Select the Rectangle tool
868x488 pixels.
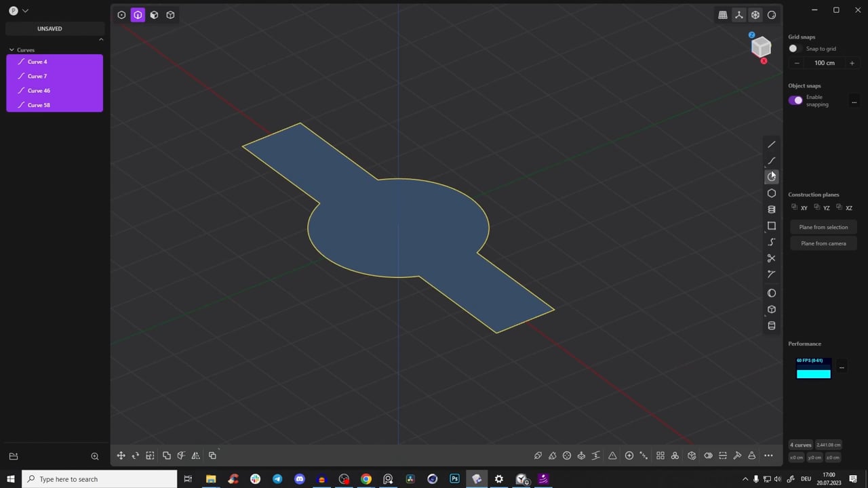click(x=771, y=226)
